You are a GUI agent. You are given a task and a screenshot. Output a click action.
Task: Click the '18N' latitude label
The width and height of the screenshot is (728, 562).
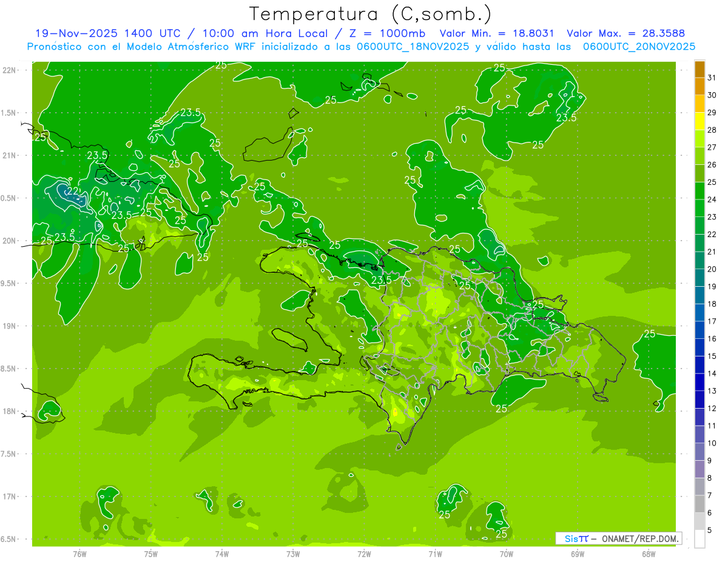[10, 411]
